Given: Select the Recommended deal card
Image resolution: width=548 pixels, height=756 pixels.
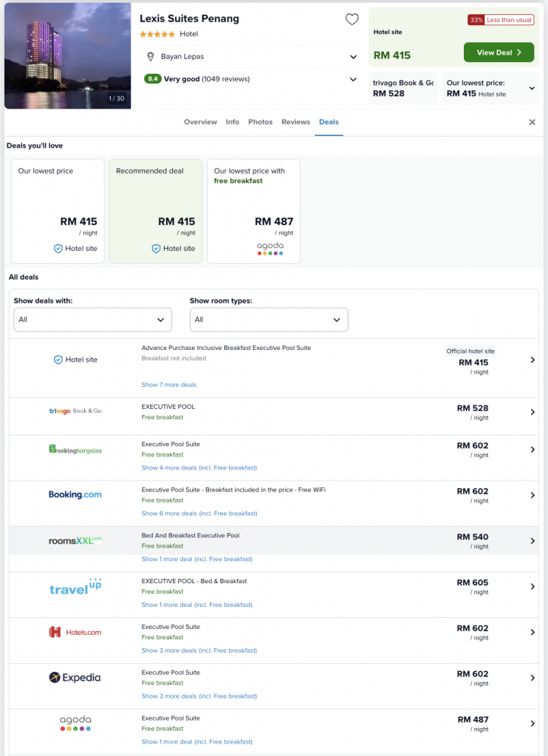Looking at the screenshot, I should click(156, 211).
